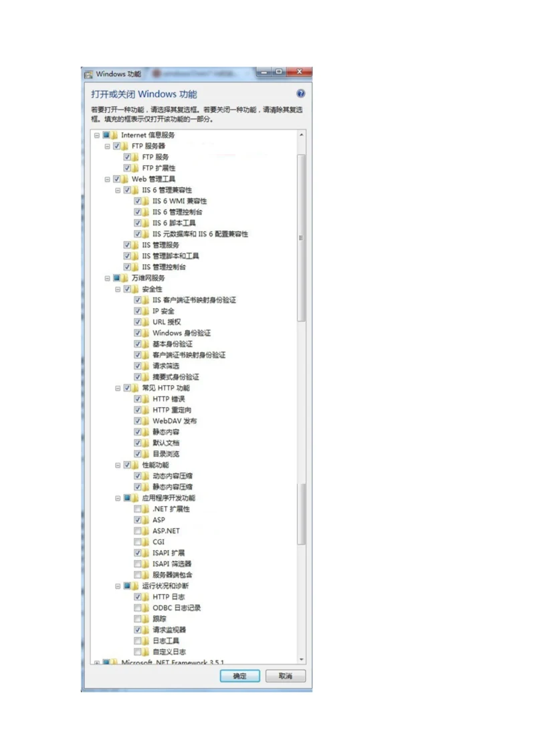Click the folder icon beside Internet 信息服务
This screenshot has height=756, width=535.
(x=114, y=135)
